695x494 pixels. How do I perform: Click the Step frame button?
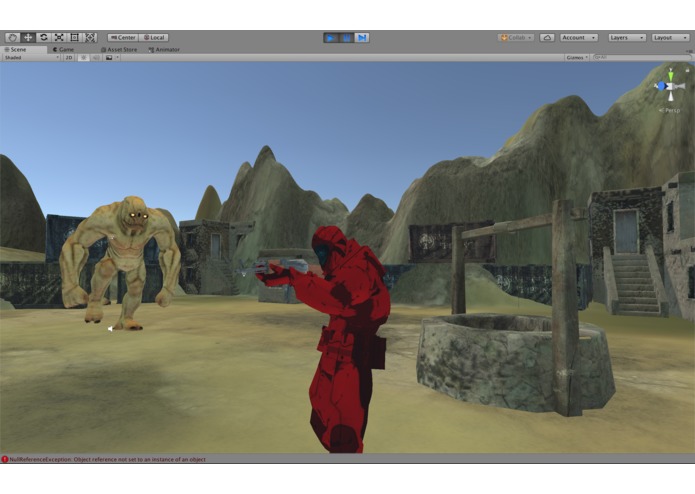pyautogui.click(x=362, y=38)
